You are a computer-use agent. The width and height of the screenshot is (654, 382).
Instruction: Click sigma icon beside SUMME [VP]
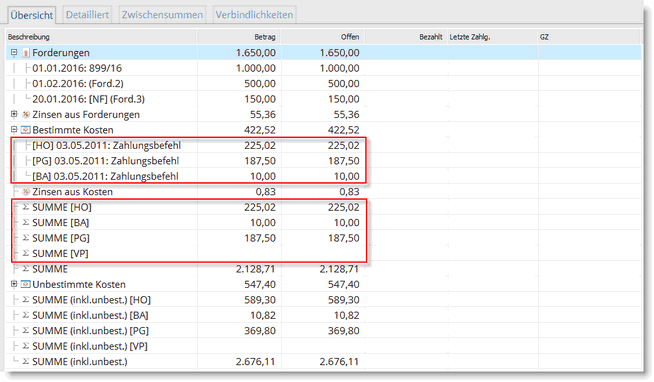click(26, 253)
